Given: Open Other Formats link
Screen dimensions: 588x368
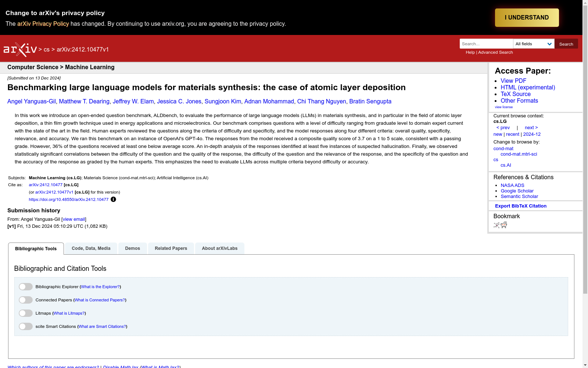Looking at the screenshot, I should [x=519, y=101].
